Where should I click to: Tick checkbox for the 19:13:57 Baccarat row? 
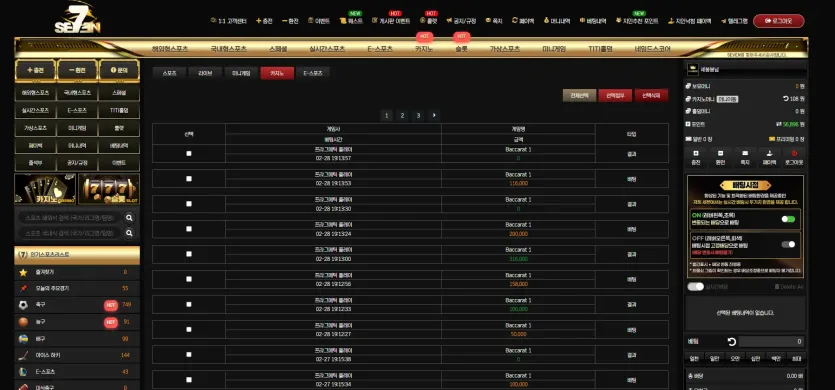click(189, 153)
